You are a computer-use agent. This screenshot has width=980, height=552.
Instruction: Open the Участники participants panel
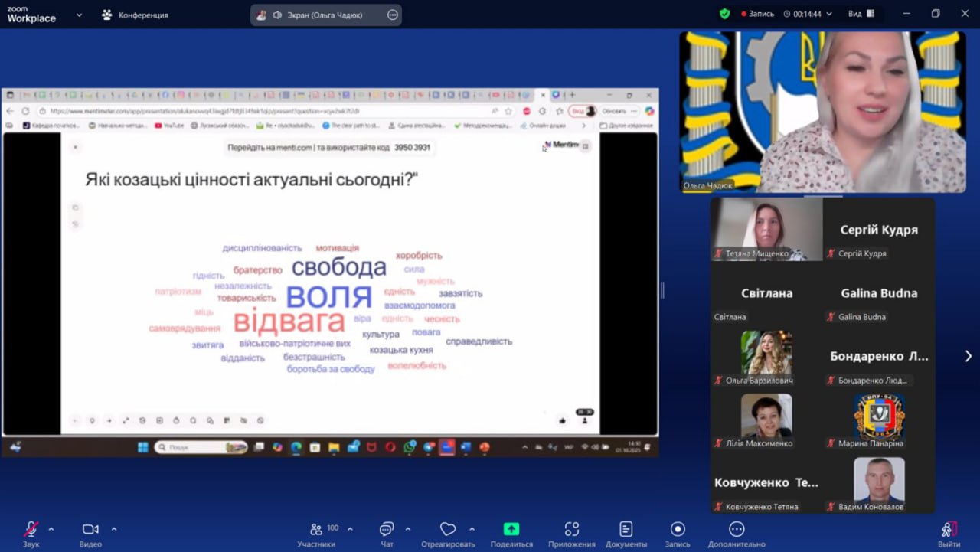point(316,530)
